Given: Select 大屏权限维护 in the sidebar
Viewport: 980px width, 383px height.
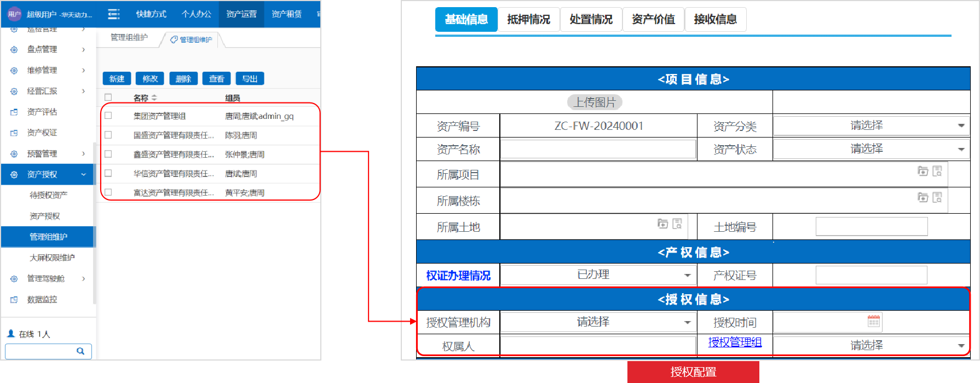Looking at the screenshot, I should [52, 258].
